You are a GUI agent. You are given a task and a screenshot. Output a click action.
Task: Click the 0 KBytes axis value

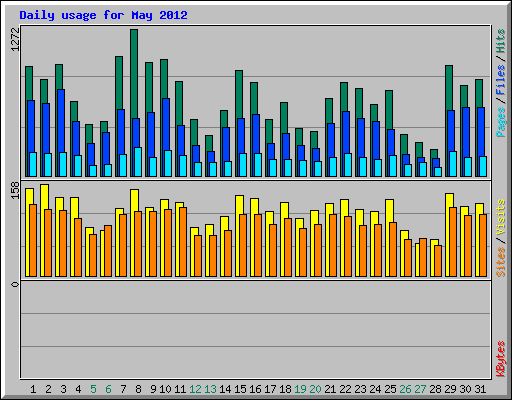(15, 284)
